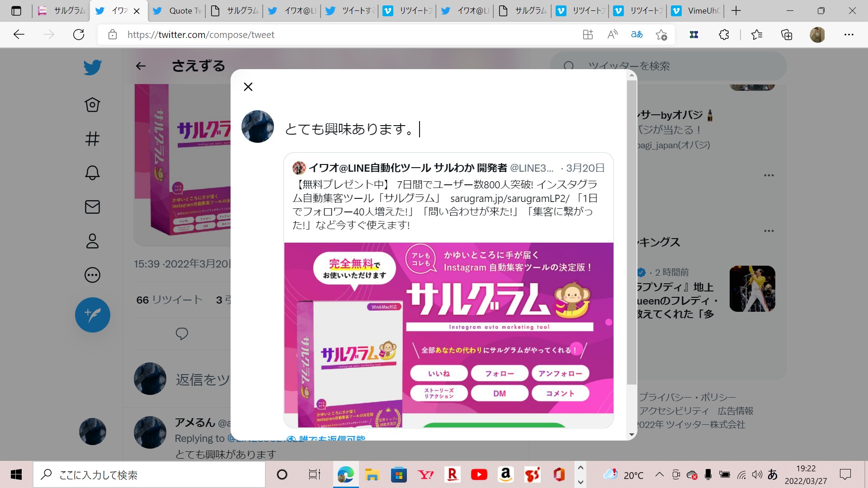Click the site lock info icon

113,35
